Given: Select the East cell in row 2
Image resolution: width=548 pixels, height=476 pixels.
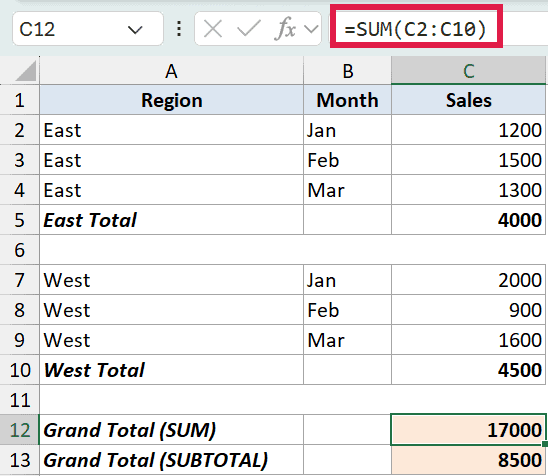Looking at the screenshot, I should pyautogui.click(x=172, y=130).
